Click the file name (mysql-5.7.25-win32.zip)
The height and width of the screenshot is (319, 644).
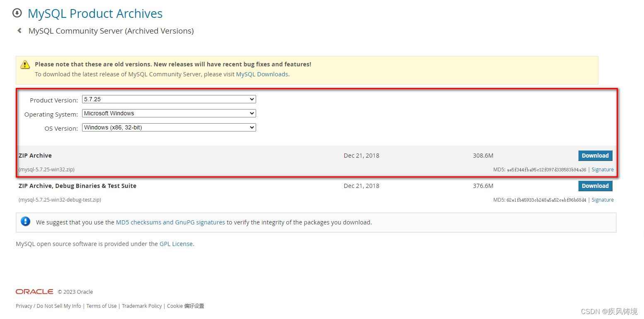point(46,170)
